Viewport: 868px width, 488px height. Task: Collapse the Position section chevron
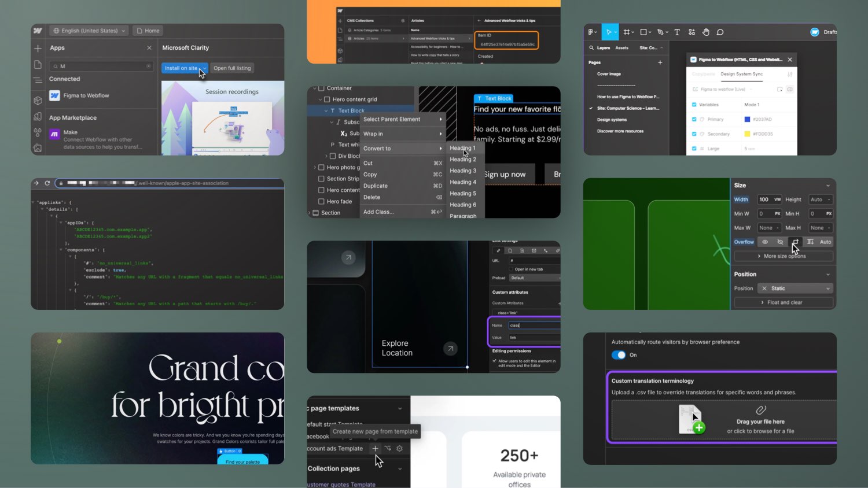[828, 275]
